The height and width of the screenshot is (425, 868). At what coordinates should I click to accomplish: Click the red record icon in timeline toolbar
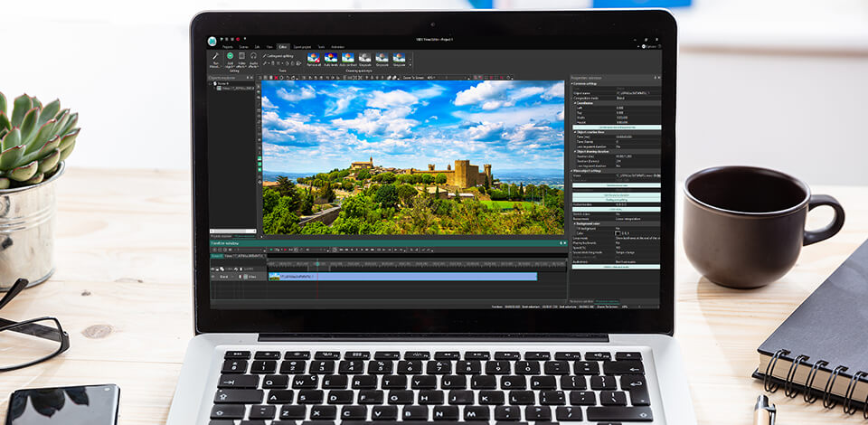point(285,250)
